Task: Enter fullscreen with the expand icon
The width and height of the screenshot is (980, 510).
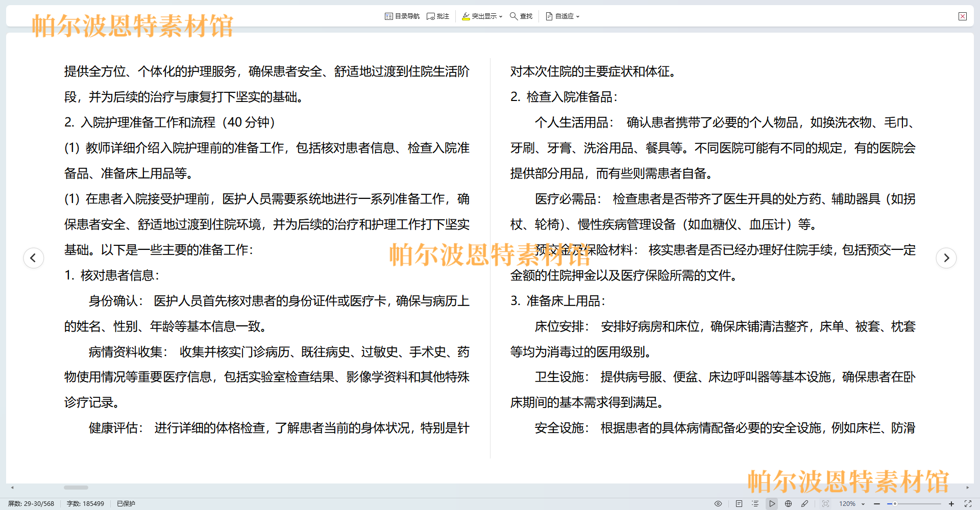Action: [968, 503]
